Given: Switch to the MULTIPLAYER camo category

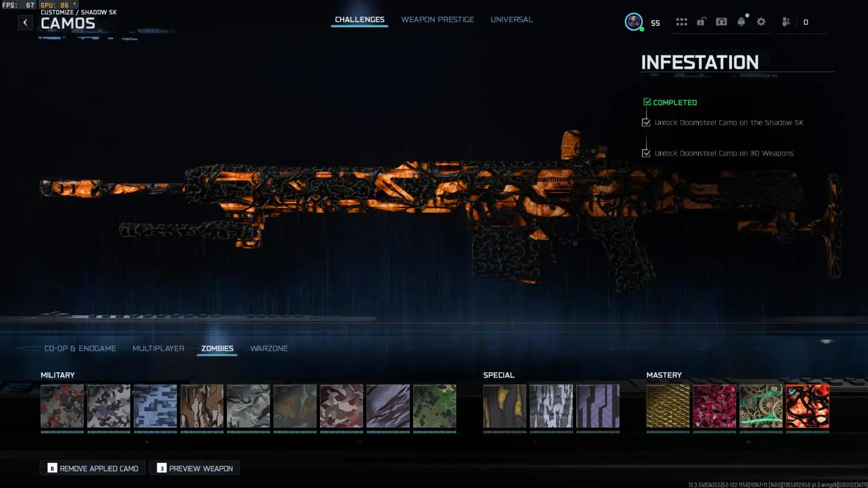Looking at the screenshot, I should click(158, 348).
